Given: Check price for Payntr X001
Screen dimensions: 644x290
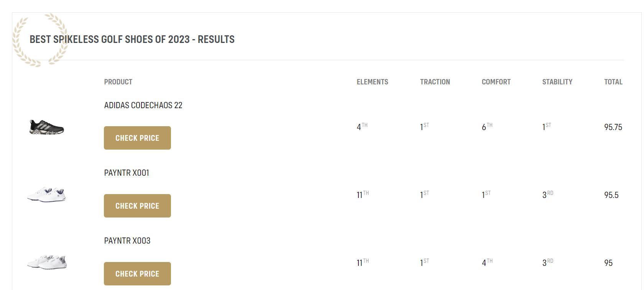Looking at the screenshot, I should 137,206.
